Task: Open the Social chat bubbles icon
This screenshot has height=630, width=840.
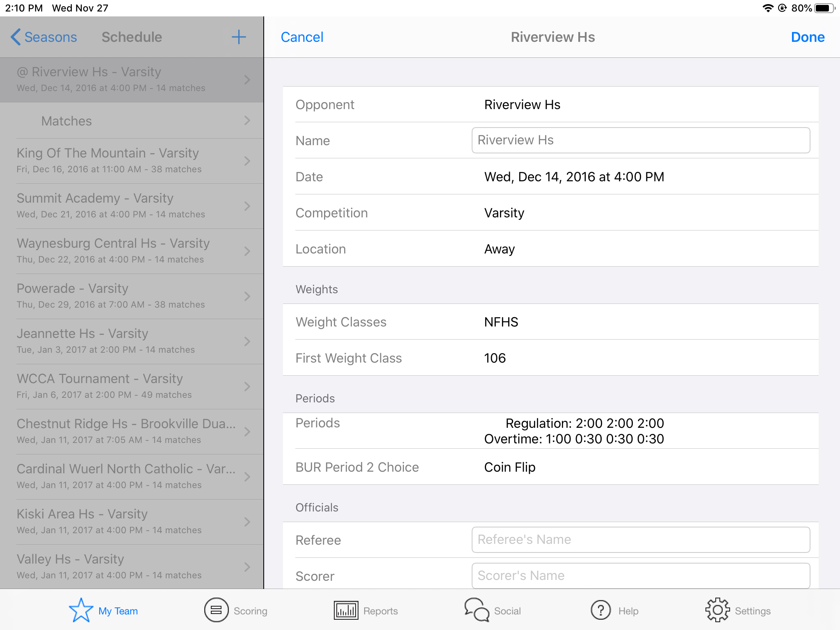Action: (x=477, y=610)
